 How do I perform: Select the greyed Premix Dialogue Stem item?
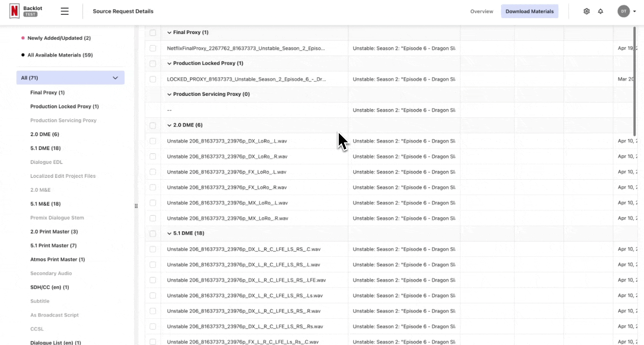coord(57,218)
